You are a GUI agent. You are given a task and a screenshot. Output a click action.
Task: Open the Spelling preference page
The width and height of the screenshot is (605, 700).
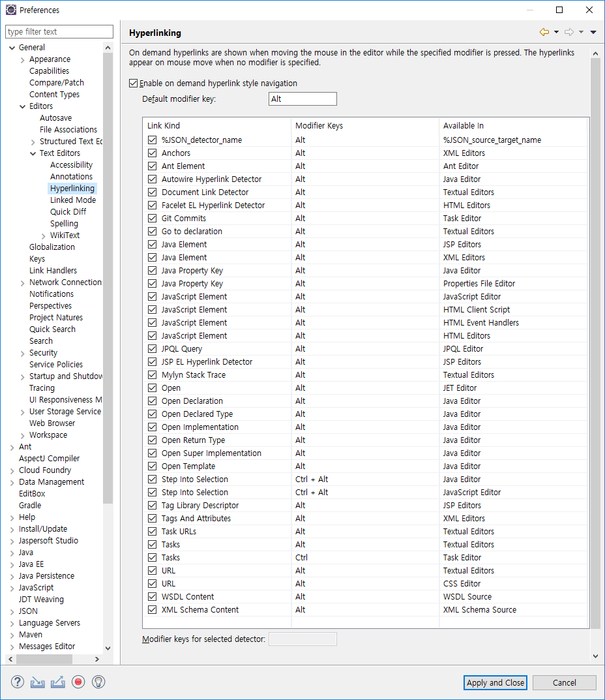[64, 223]
